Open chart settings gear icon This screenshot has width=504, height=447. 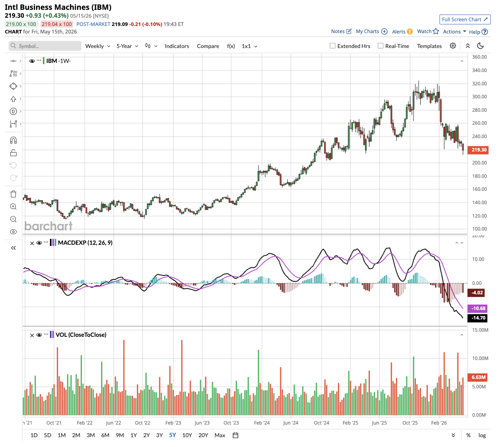pos(453,46)
